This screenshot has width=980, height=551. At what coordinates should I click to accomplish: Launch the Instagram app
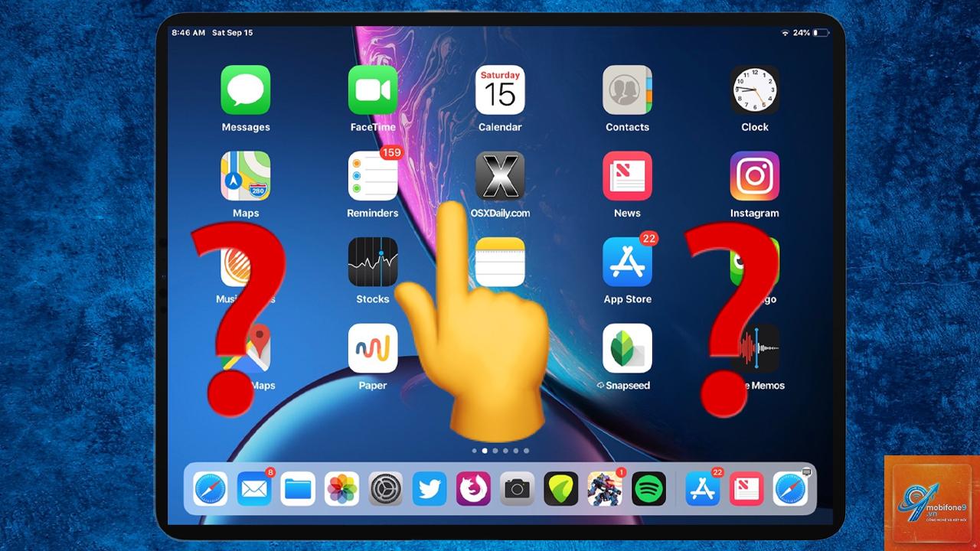[754, 176]
